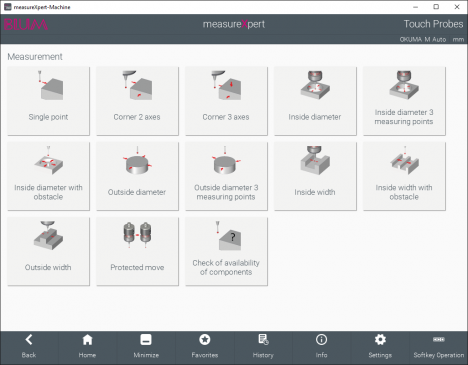
Task: Select the Corner 2 axes measurement
Action: click(x=137, y=101)
